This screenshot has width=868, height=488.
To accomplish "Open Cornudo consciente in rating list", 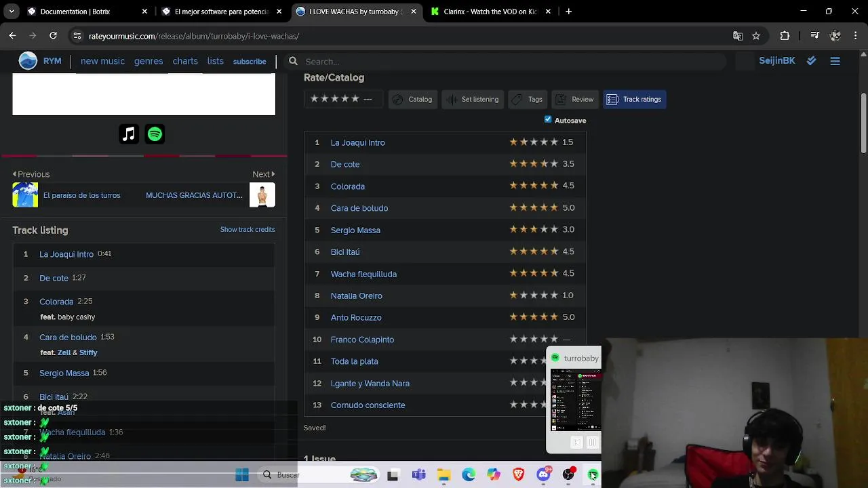I will point(368,405).
